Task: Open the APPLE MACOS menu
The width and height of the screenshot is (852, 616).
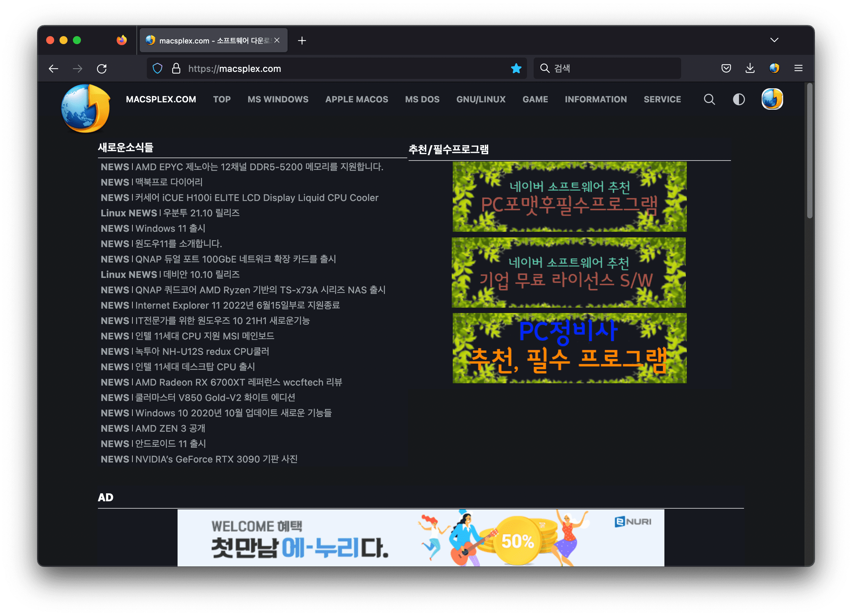Action: point(357,100)
